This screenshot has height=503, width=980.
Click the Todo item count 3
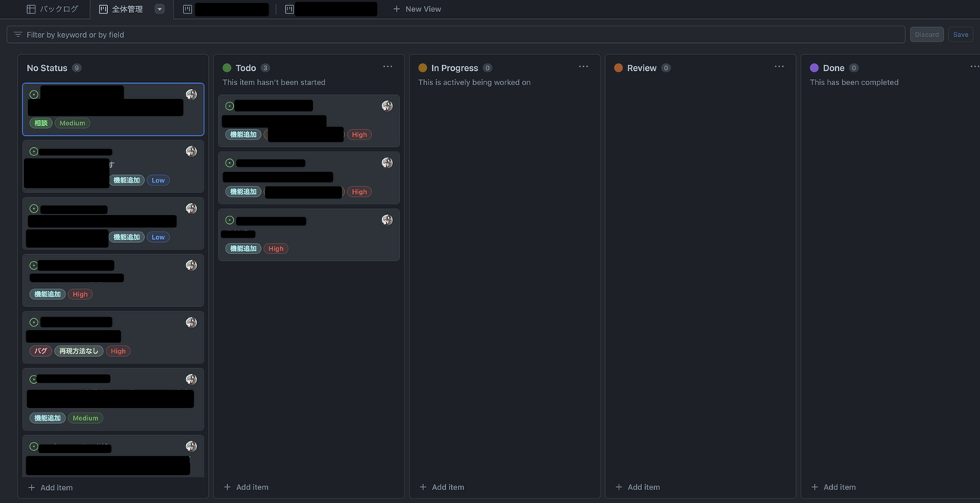[265, 68]
